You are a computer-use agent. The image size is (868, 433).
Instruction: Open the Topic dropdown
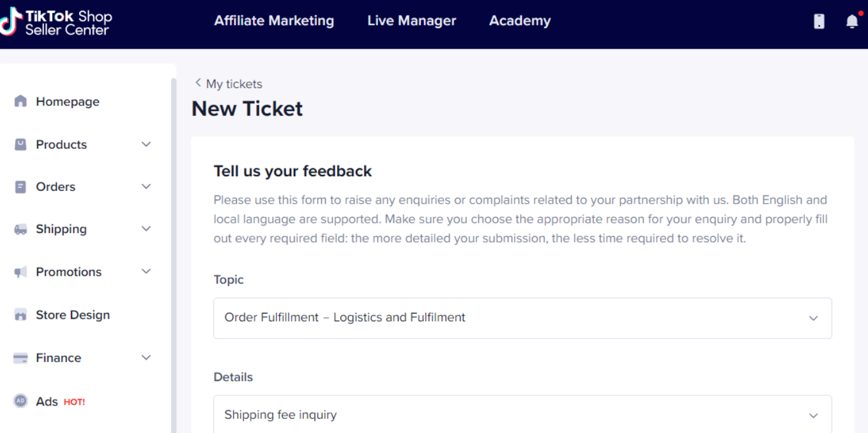pos(522,318)
